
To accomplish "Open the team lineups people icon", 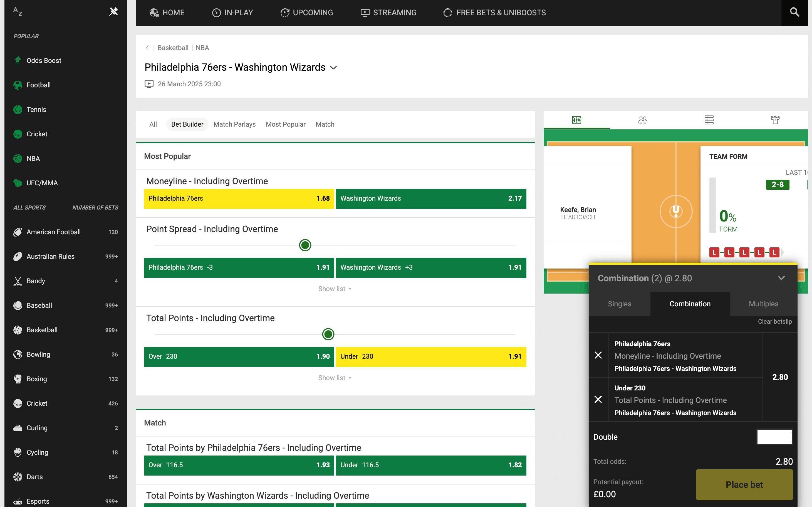I will (x=643, y=120).
